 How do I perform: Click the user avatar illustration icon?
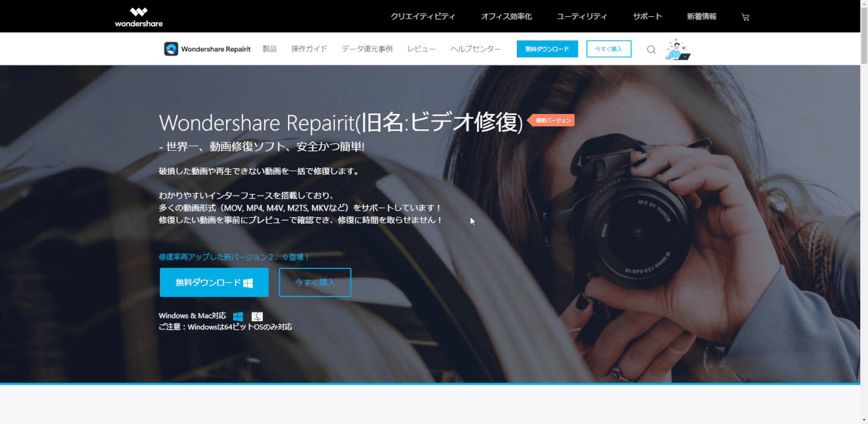coord(677,49)
